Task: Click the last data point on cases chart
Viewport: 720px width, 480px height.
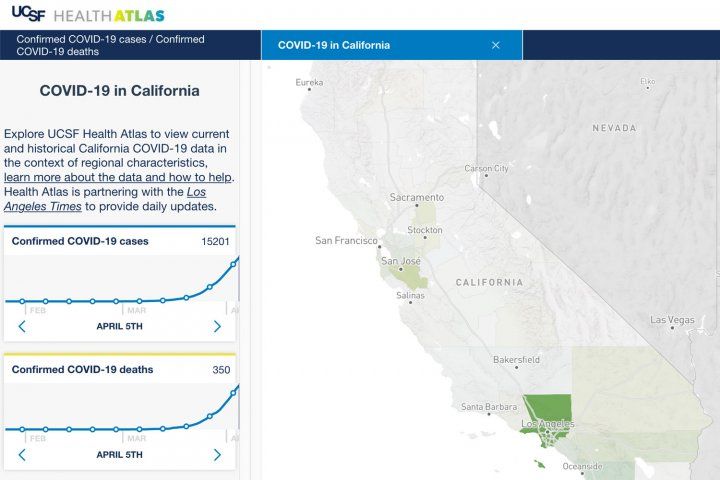Action: coord(234,264)
